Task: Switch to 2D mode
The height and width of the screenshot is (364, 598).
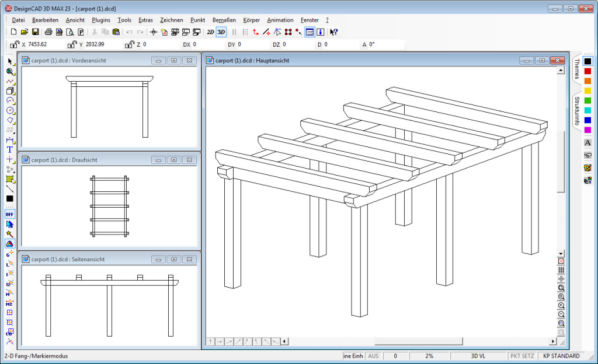Action: click(210, 32)
